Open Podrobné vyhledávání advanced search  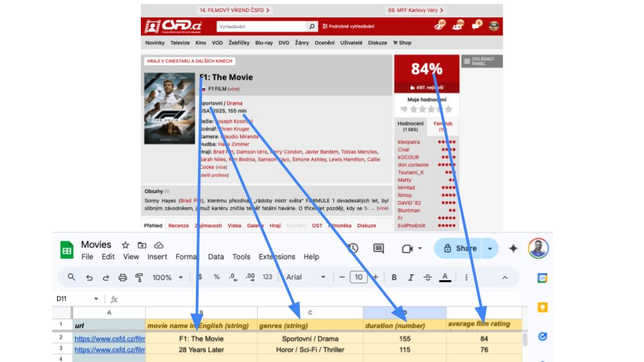coord(348,26)
